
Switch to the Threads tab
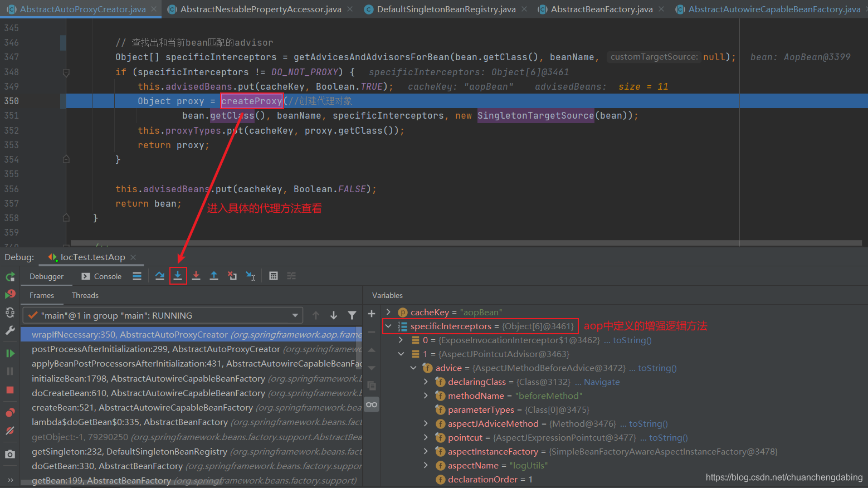[x=85, y=295]
